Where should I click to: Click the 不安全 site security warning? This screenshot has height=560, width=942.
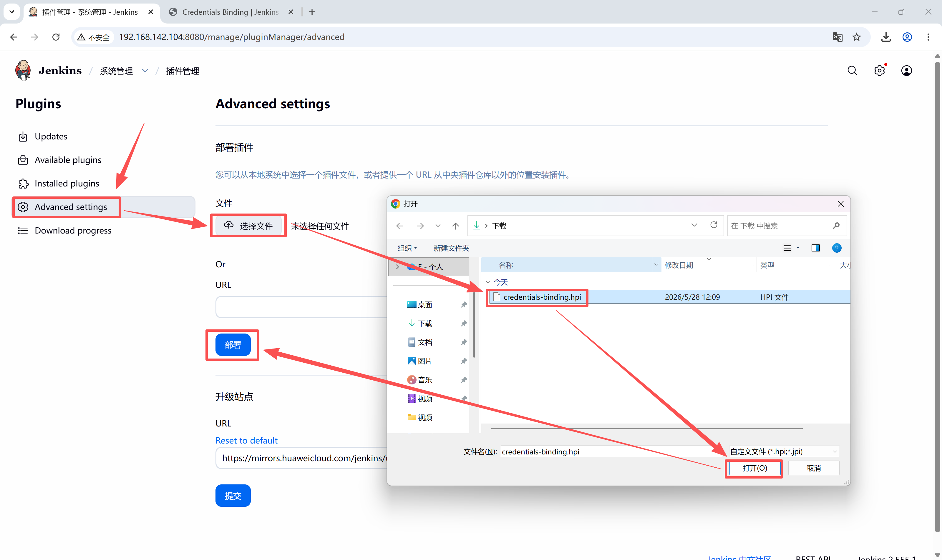point(93,37)
